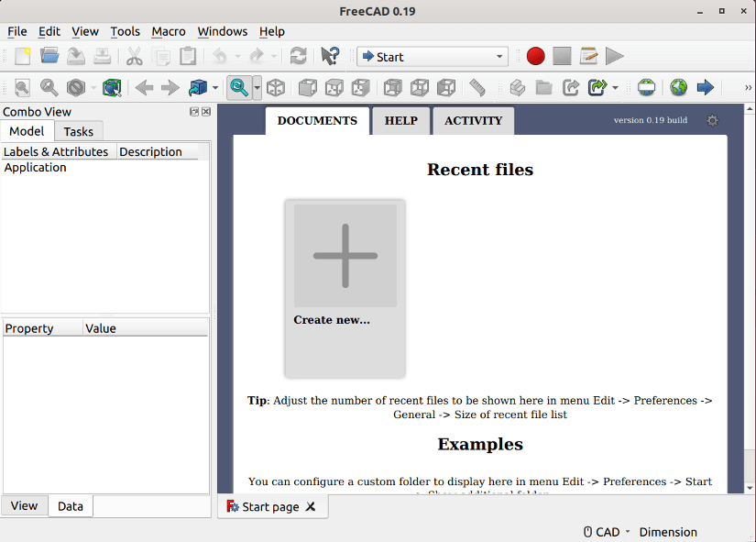Activate the What's This help pointer
The width and height of the screenshot is (756, 542).
pos(330,57)
